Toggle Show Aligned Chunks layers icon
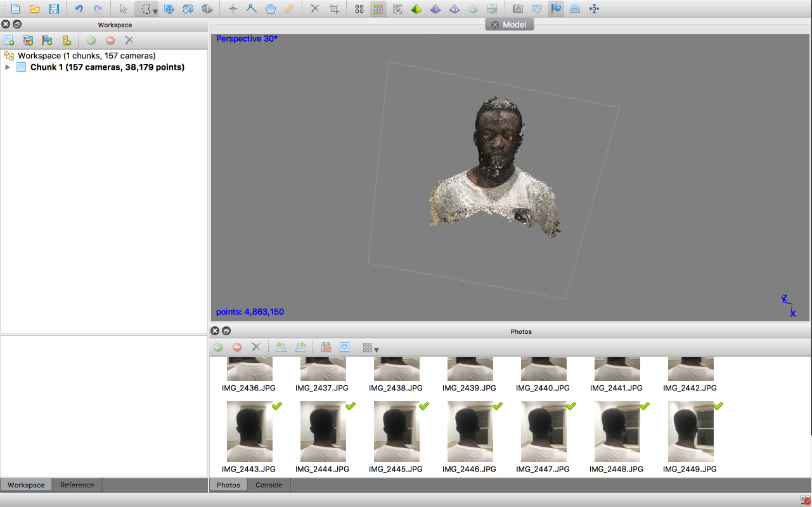The image size is (812, 507). click(x=575, y=9)
